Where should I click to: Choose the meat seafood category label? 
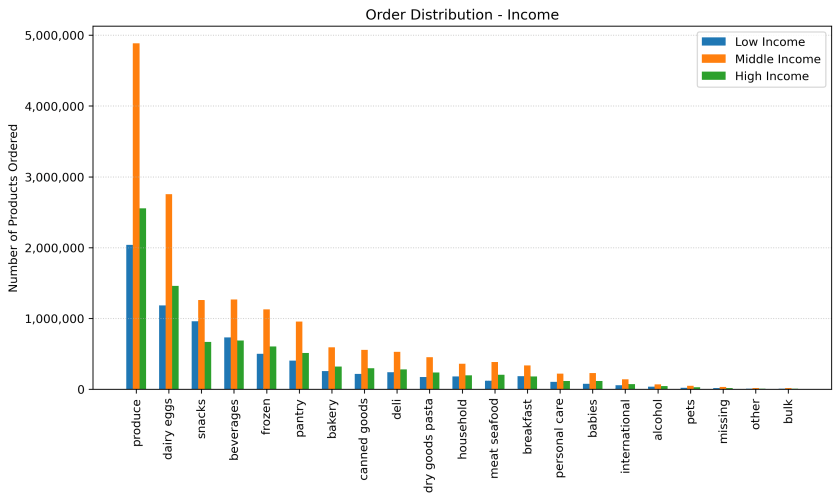point(495,433)
